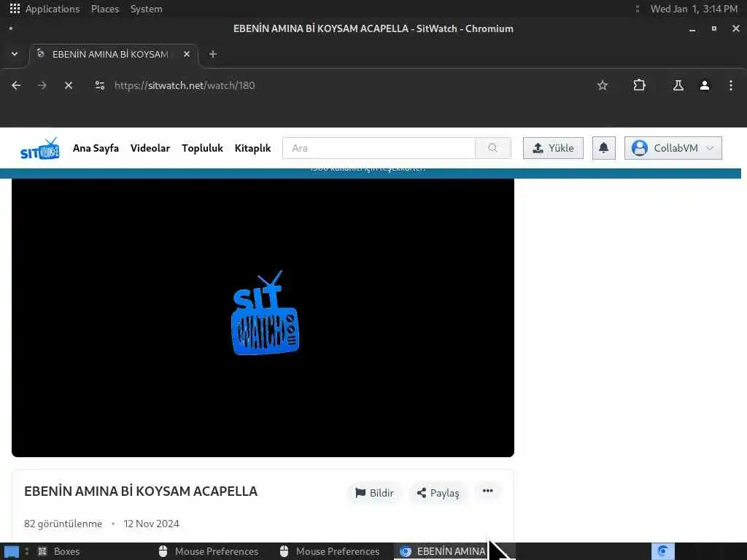Open a new tab with the plus button

pos(213,54)
